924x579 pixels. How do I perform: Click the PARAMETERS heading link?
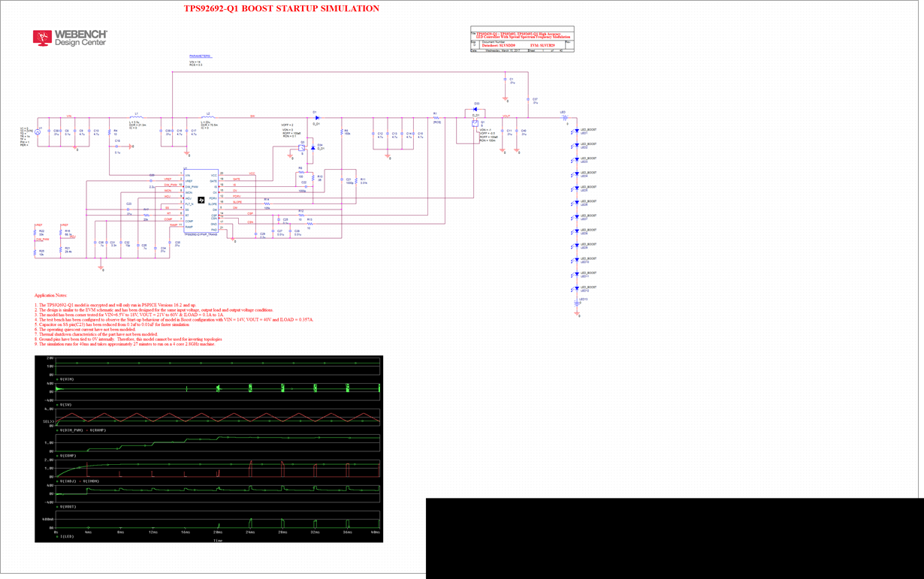(x=201, y=56)
